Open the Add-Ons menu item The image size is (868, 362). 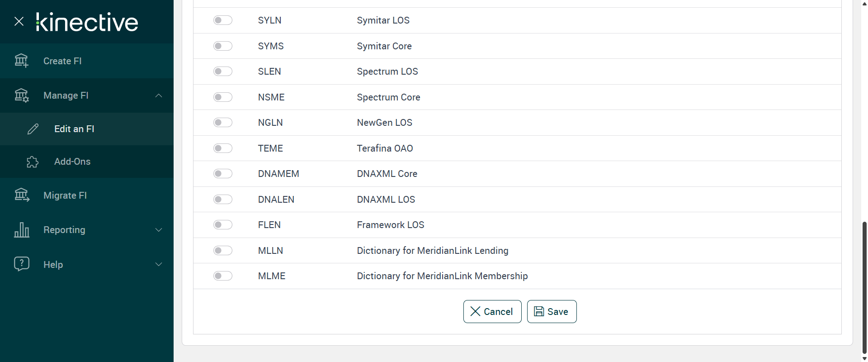click(72, 162)
